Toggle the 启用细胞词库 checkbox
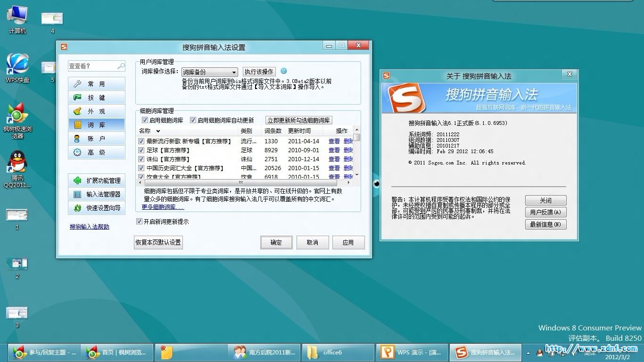The width and height of the screenshot is (644, 362). tap(145, 120)
